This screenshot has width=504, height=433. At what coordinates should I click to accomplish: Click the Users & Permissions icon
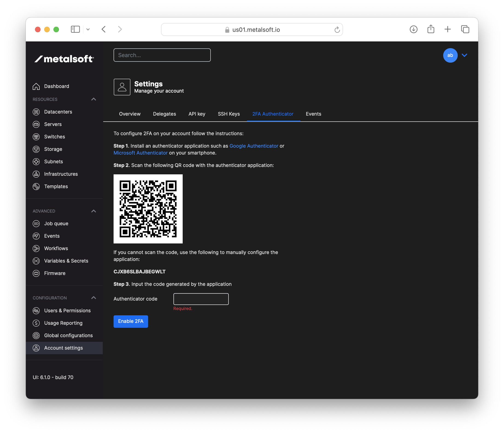(36, 311)
